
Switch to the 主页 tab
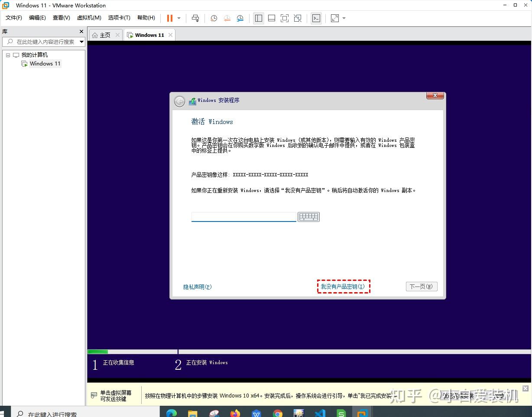point(104,35)
